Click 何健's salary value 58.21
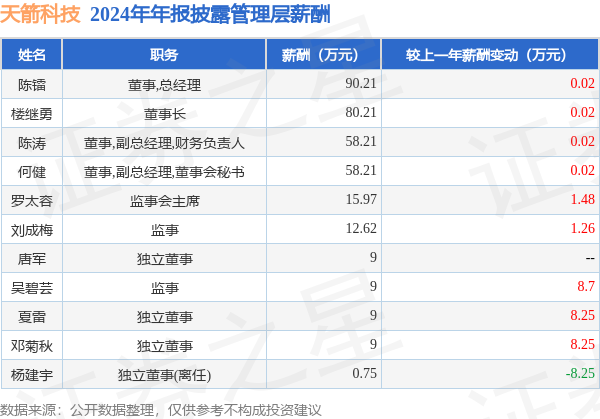 point(361,171)
